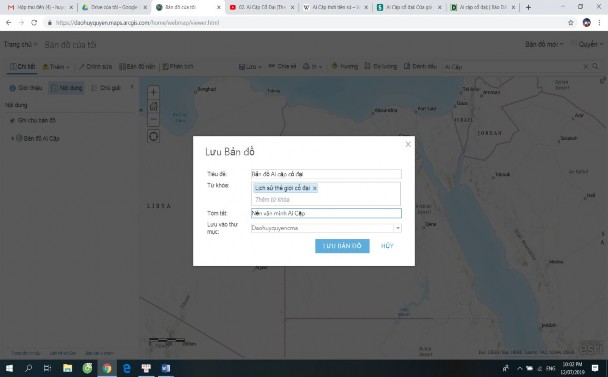Bookmark page with star icon
The width and height of the screenshot is (608, 377).
click(x=570, y=22)
